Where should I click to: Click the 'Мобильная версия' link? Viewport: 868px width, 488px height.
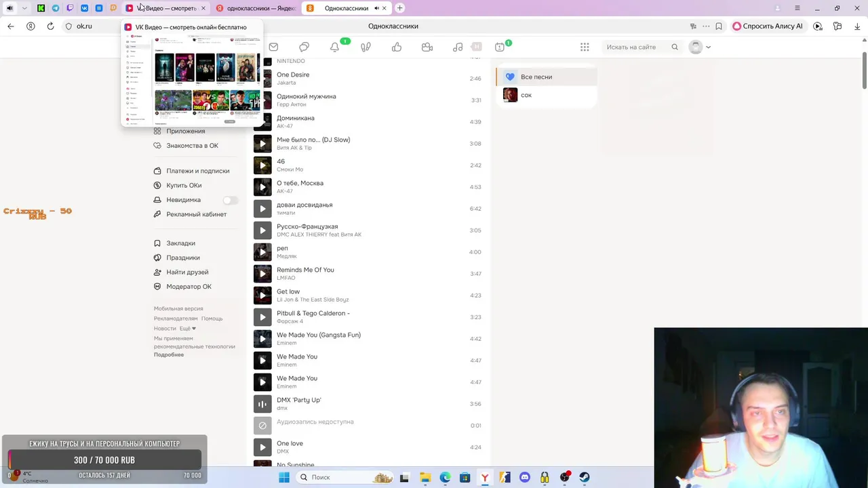178,308
